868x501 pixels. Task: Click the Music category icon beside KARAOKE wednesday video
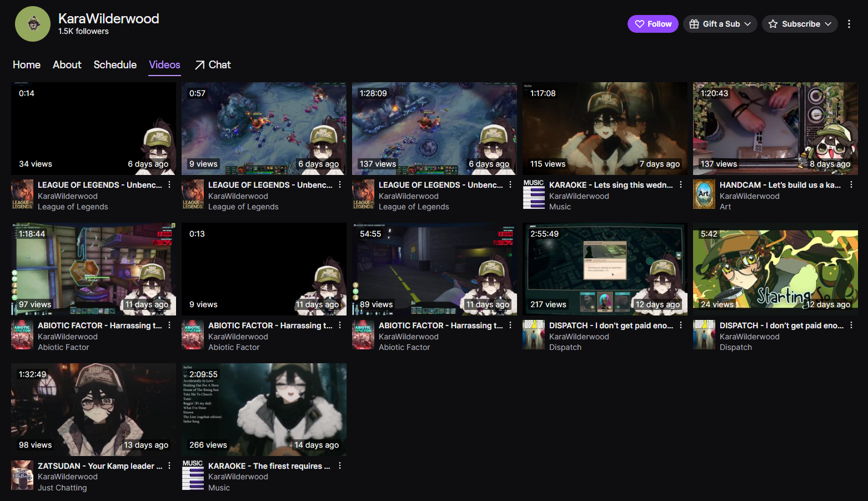[x=534, y=194]
